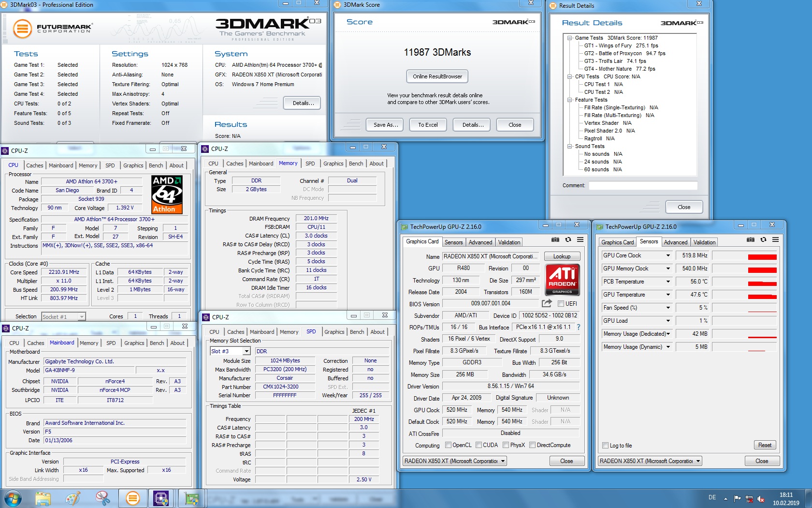This screenshot has width=812, height=508.
Task: Open the Slot #3 memory slot dropdown
Action: point(246,351)
